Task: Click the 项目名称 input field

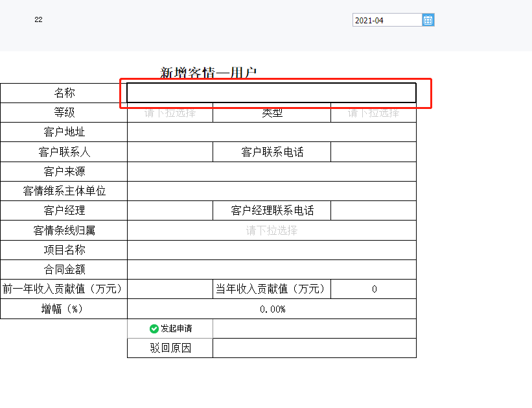Action: click(272, 250)
